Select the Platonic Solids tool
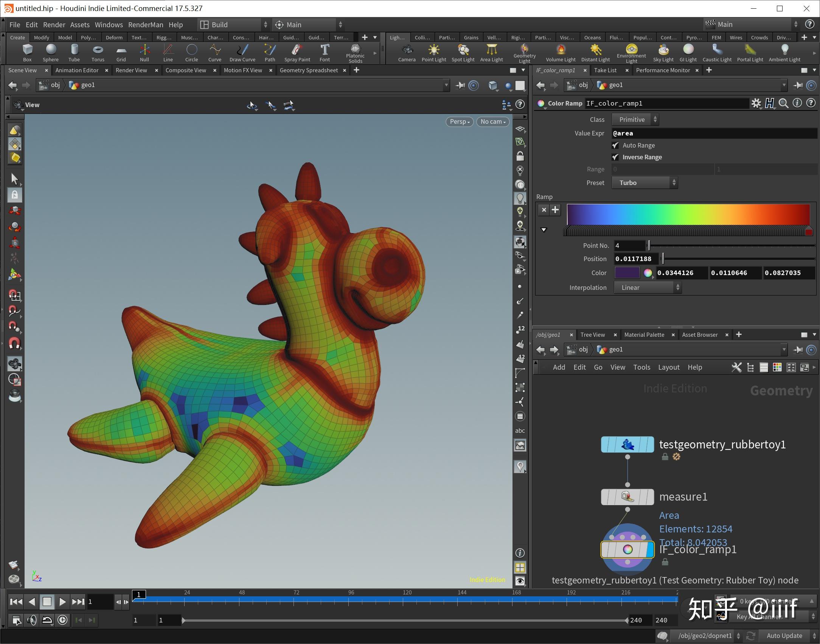 tap(355, 52)
